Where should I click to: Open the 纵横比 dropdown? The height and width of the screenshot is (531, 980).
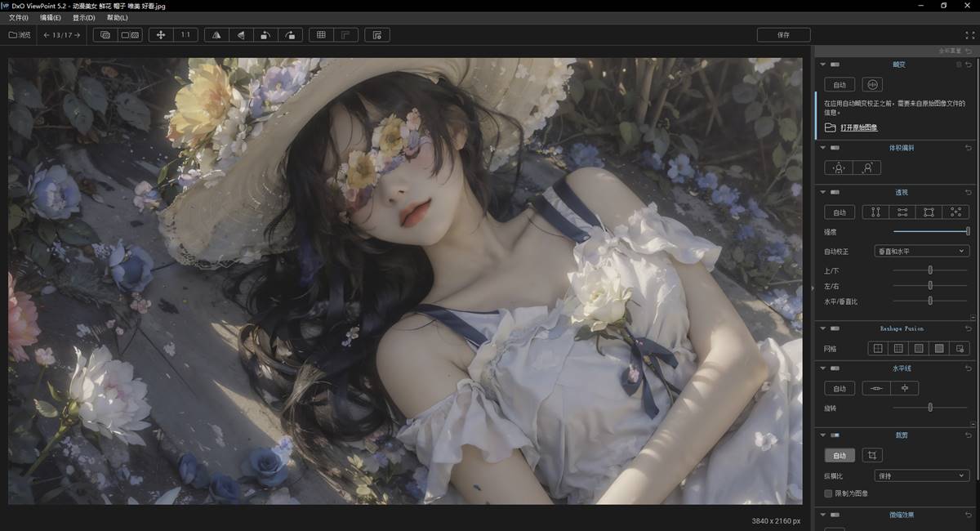click(921, 475)
